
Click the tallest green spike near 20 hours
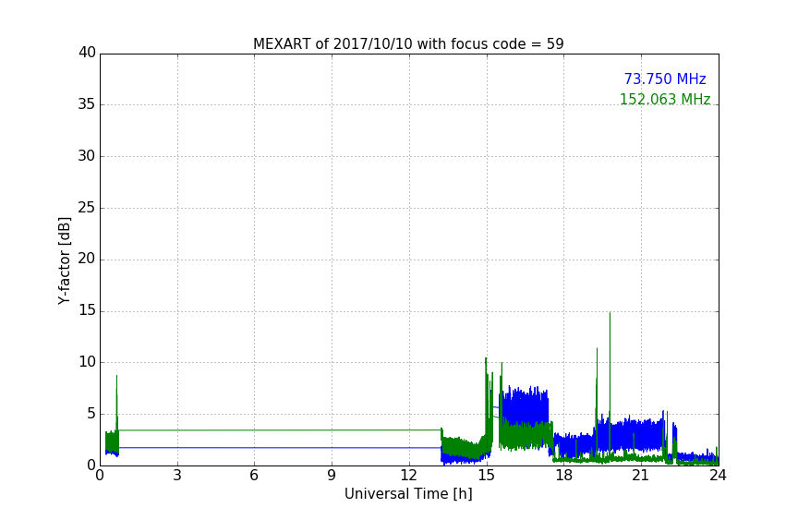(610, 316)
